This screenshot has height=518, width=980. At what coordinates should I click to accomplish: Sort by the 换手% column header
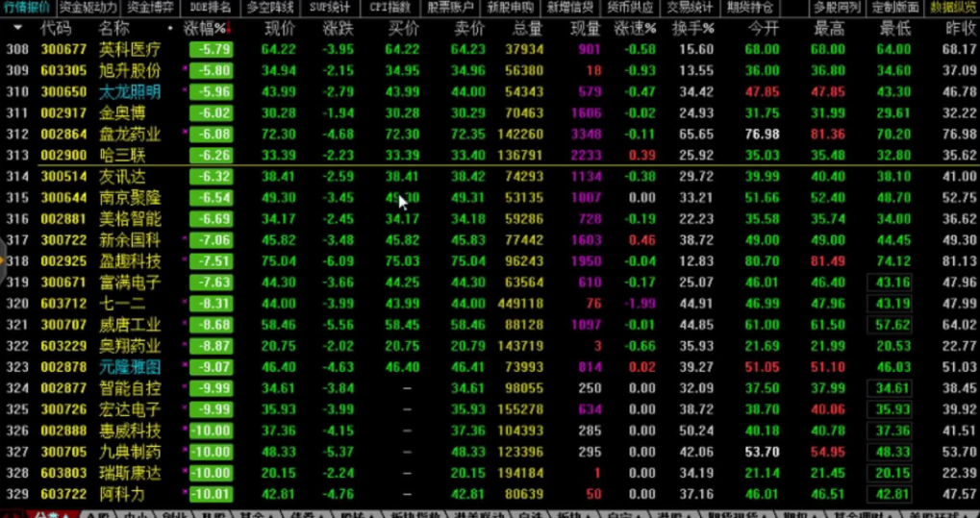pyautogui.click(x=693, y=28)
